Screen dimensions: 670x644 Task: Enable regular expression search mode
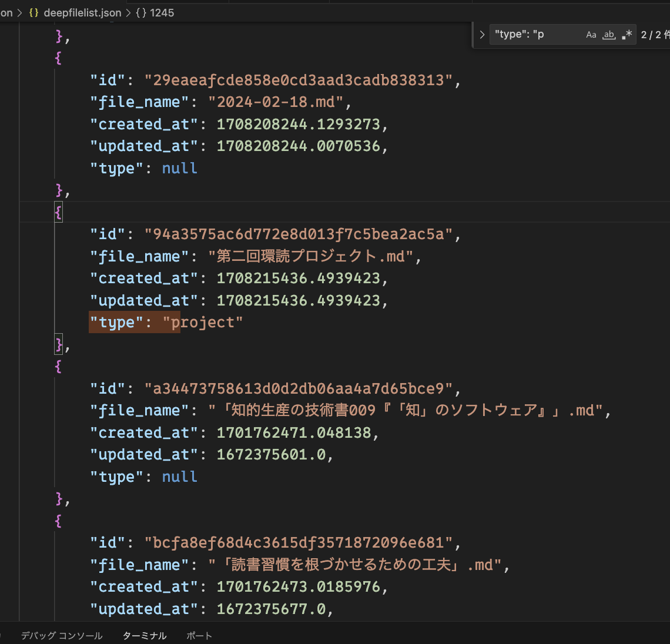coord(626,34)
